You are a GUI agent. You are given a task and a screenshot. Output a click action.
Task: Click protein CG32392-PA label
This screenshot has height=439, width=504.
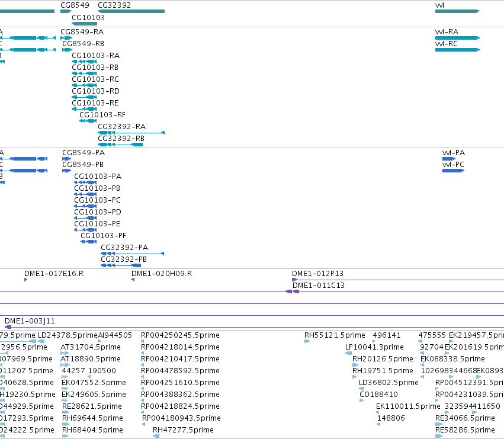(124, 248)
